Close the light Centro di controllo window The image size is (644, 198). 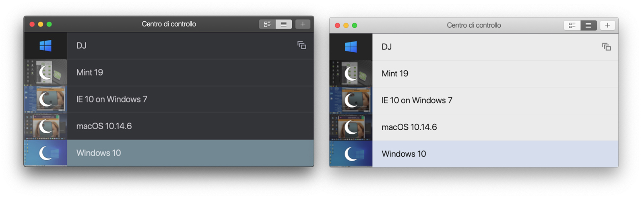(x=337, y=25)
